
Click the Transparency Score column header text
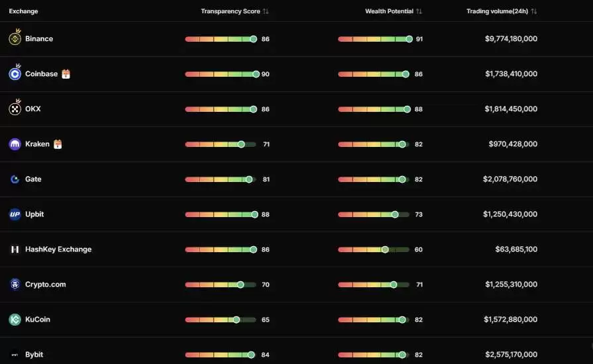tap(230, 11)
